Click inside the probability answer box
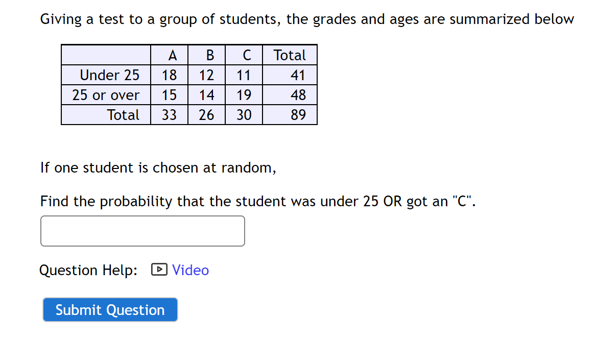 pos(142,231)
